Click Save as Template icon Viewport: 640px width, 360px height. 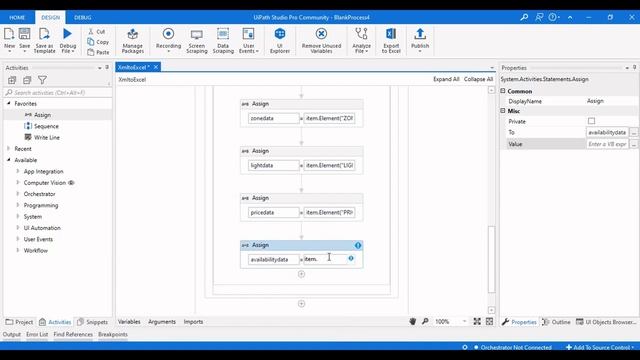[x=44, y=40]
